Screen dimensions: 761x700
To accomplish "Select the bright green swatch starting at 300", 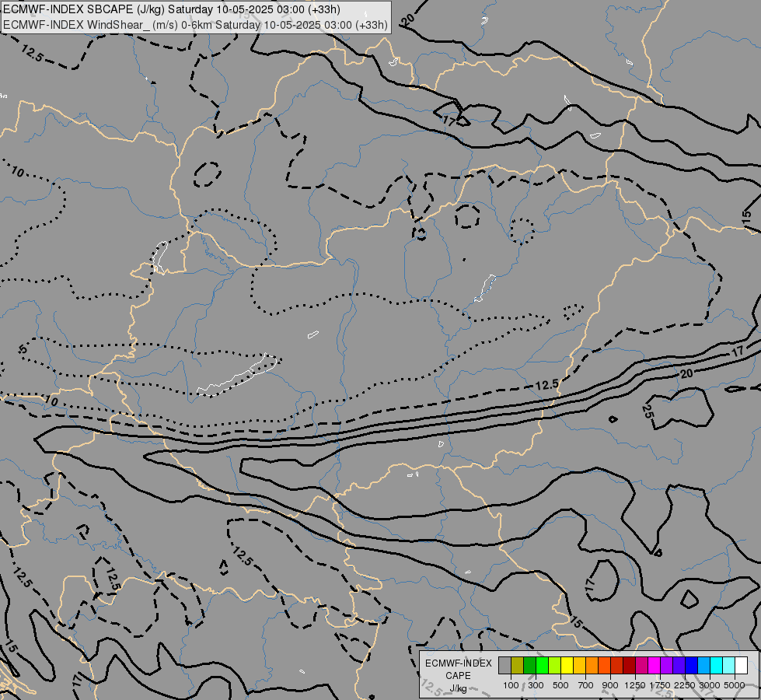I will tap(542, 665).
